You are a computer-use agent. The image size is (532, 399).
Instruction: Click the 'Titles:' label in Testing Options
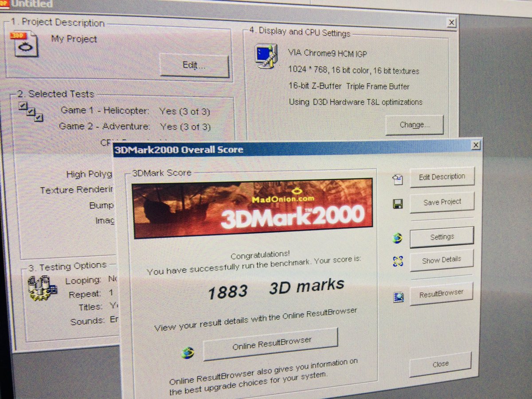90,307
